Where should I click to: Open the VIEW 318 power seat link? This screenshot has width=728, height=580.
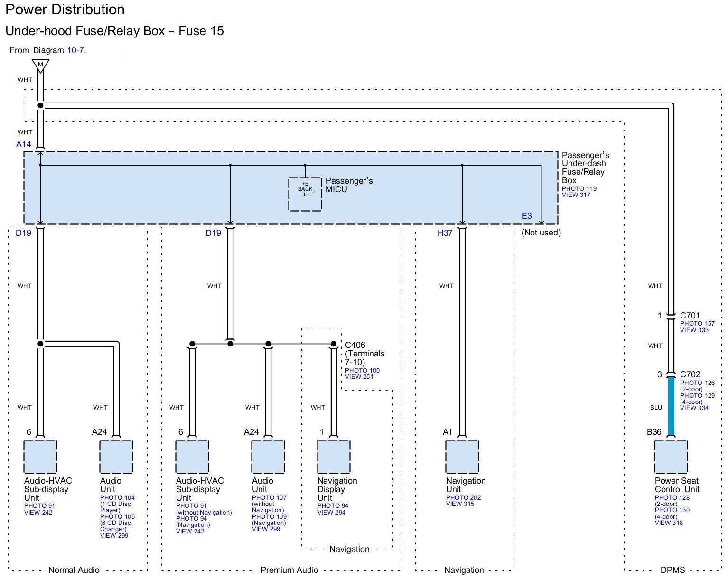pyautogui.click(x=669, y=523)
